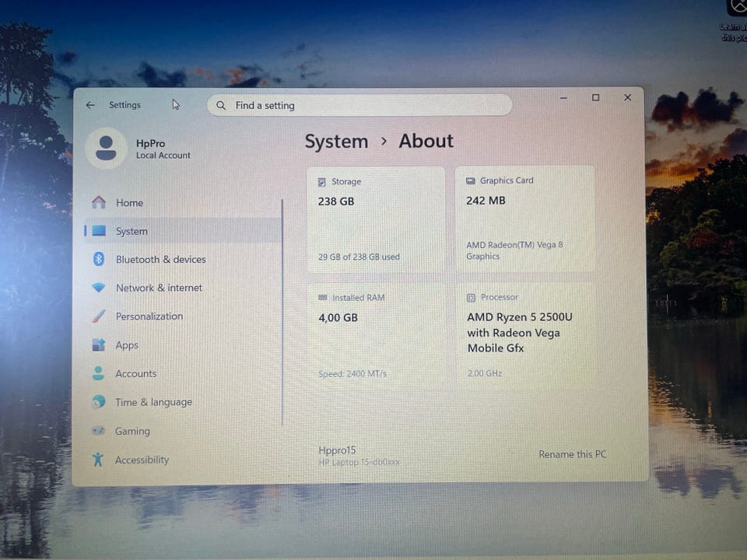Open the Storage 238 GB card

[x=376, y=219]
